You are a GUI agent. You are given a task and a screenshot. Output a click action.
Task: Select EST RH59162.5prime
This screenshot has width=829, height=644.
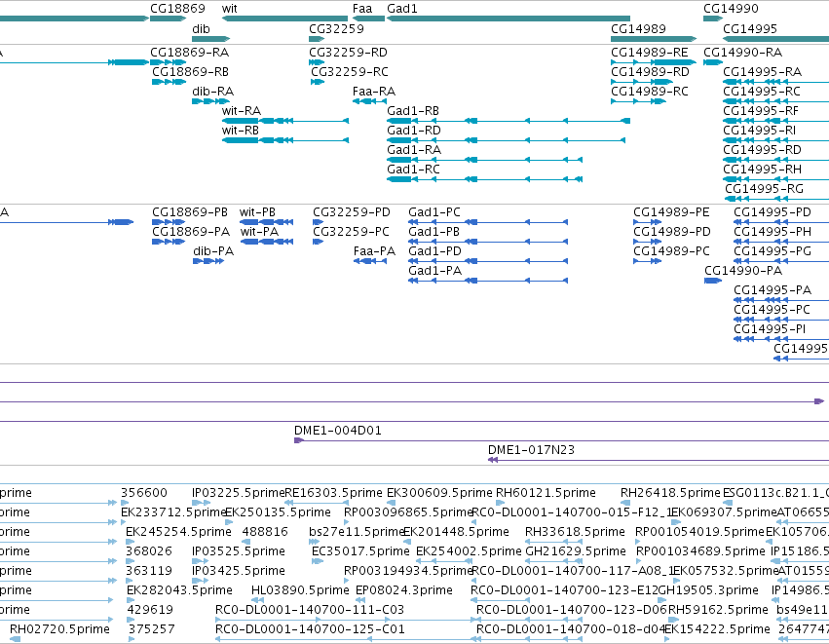click(x=674, y=620)
